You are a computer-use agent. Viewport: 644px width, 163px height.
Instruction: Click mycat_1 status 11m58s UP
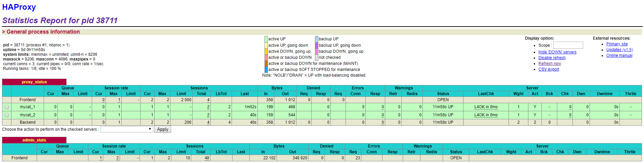[443, 107]
